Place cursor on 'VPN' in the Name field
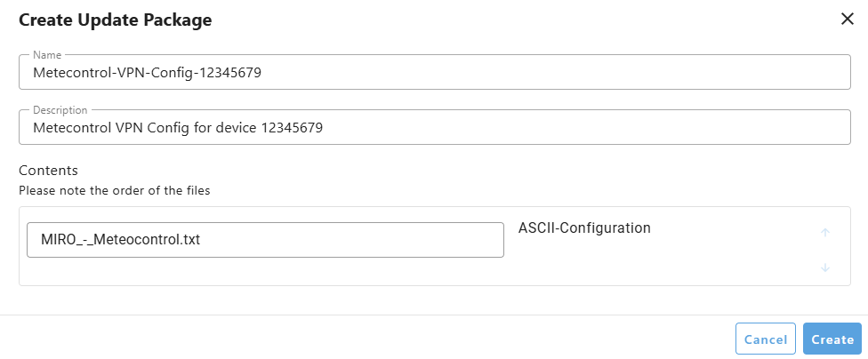 (132, 73)
